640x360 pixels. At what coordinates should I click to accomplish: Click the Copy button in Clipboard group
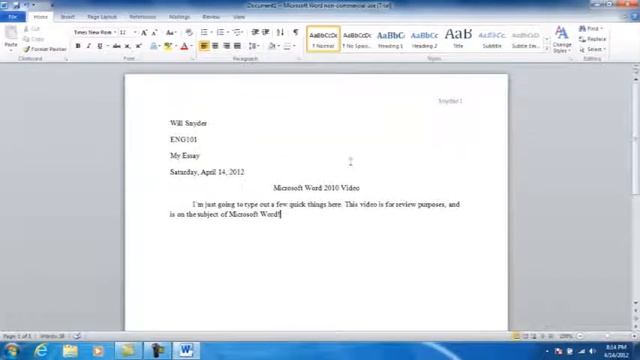33,39
